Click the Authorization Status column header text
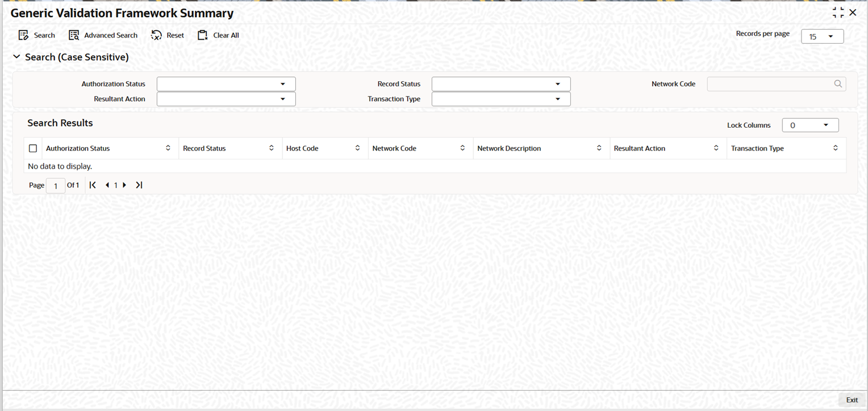Viewport: 868px width, 411px height. pos(78,148)
